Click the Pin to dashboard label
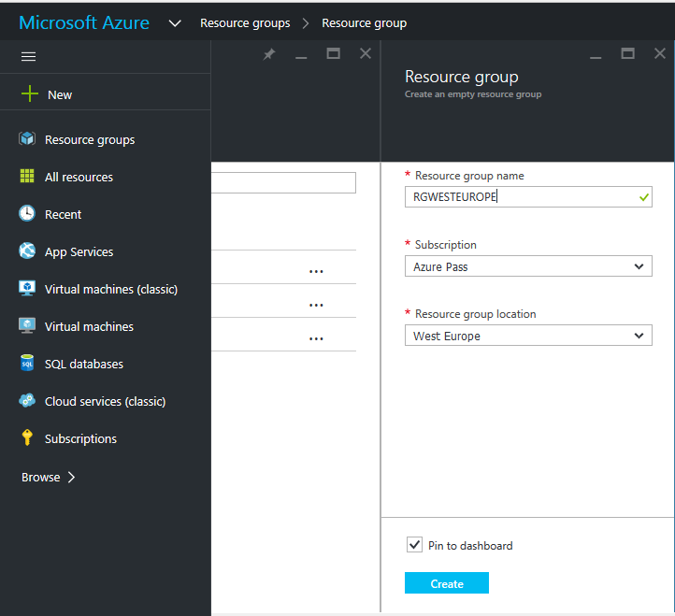Screen dimensions: 675x616 (470, 546)
